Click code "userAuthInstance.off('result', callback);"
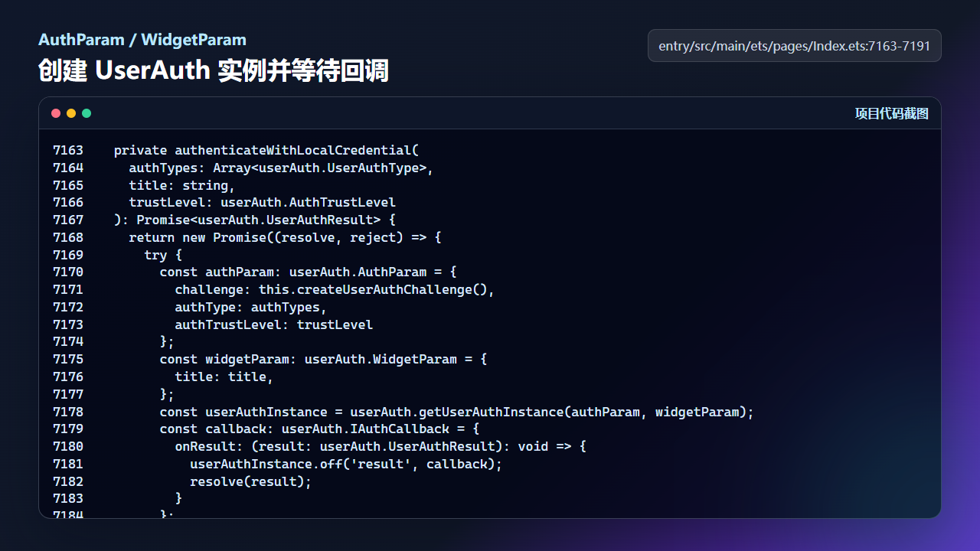 coord(347,464)
